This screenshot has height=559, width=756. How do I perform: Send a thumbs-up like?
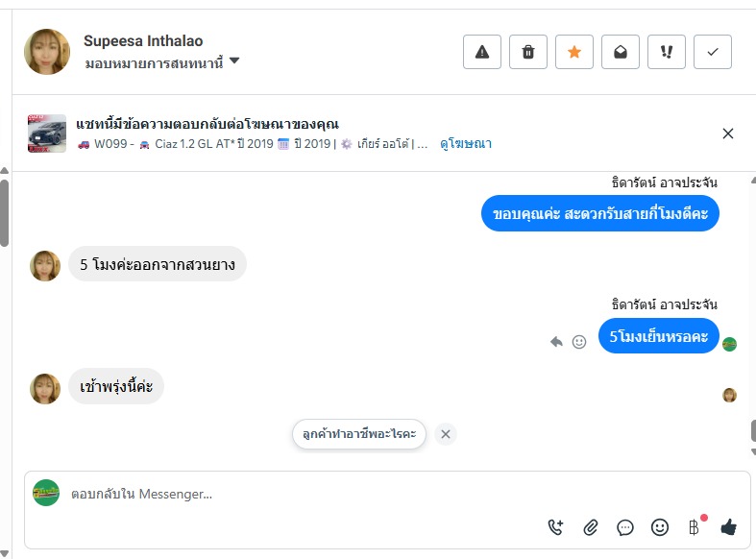pos(728,526)
